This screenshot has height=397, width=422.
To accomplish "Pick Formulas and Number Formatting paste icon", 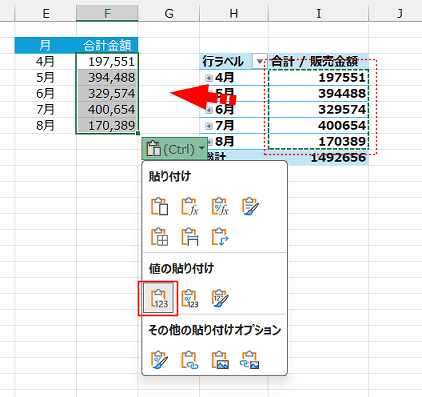I will (220, 207).
